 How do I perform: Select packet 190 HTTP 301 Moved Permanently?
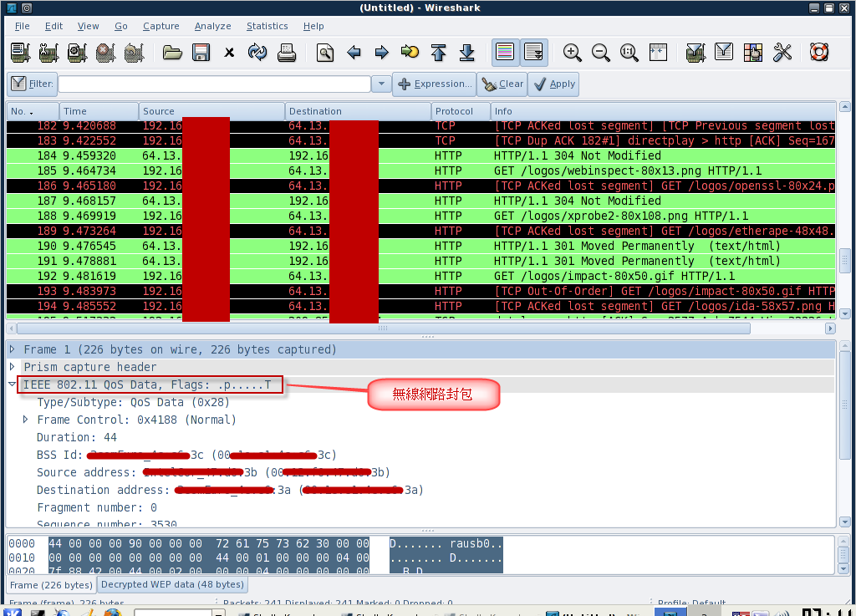421,246
